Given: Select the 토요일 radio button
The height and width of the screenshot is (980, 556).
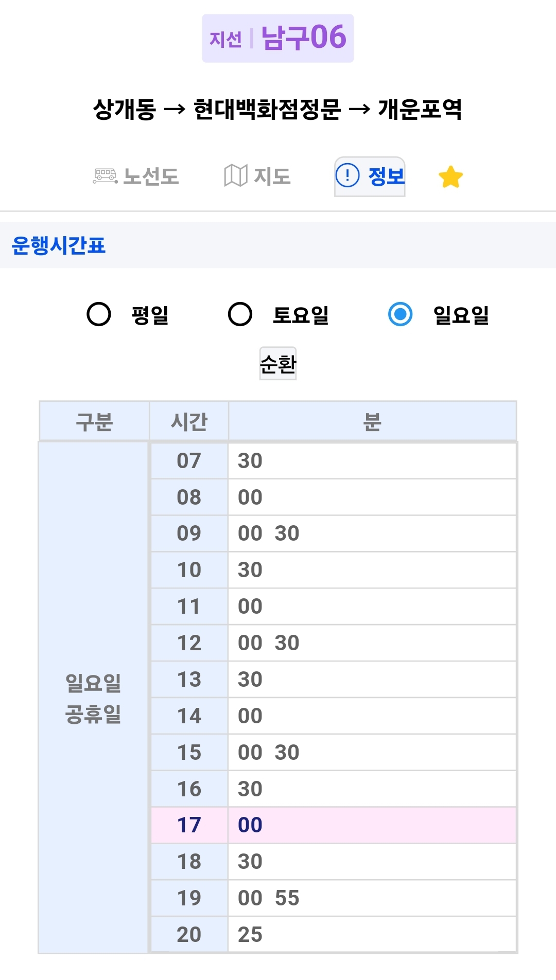Looking at the screenshot, I should (x=240, y=314).
